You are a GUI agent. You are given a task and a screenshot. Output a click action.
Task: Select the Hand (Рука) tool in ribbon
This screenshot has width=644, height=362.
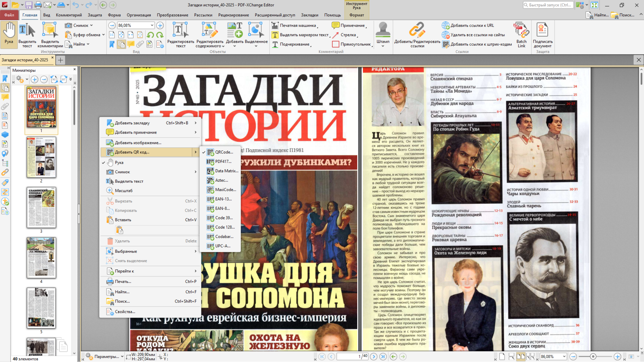click(x=9, y=34)
